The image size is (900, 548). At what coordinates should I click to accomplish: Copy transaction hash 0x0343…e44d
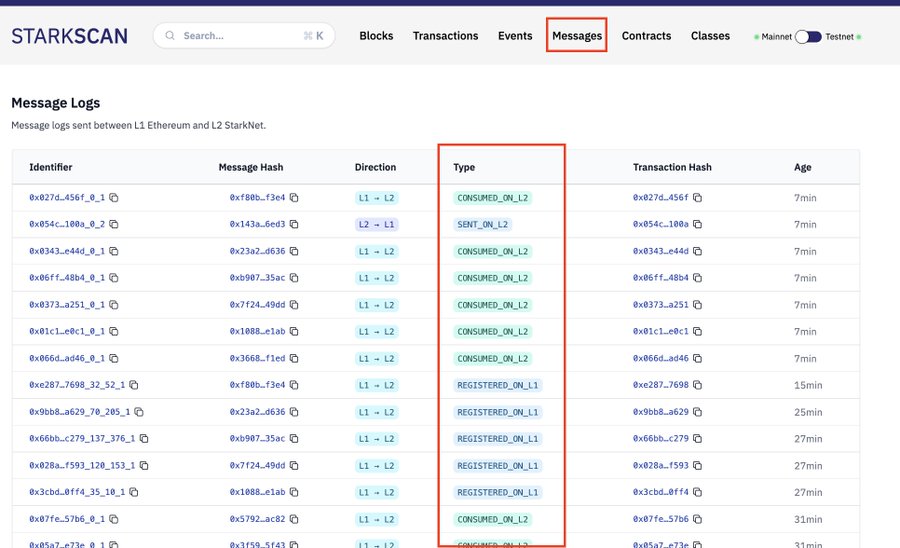(x=697, y=251)
